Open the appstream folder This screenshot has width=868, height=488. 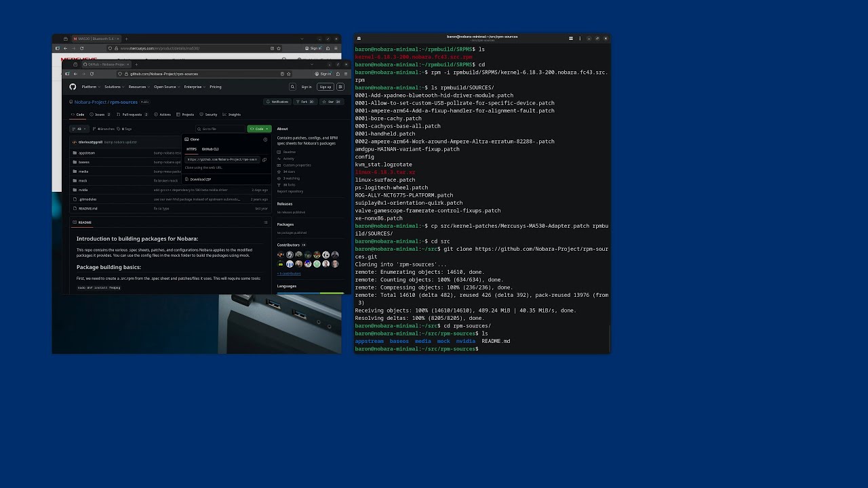(87, 153)
